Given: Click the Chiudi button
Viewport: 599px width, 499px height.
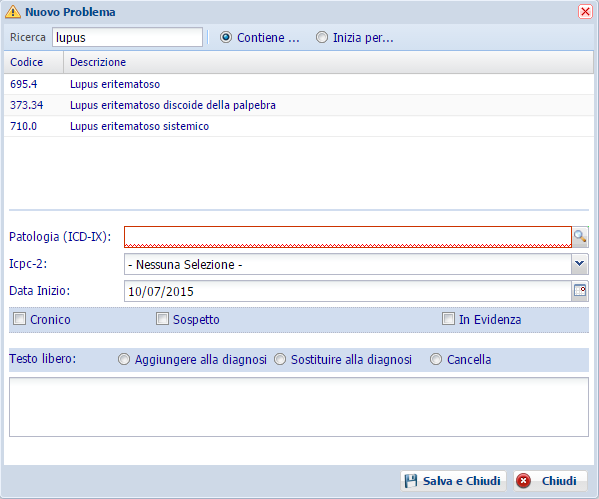Looking at the screenshot, I should pos(550,481).
